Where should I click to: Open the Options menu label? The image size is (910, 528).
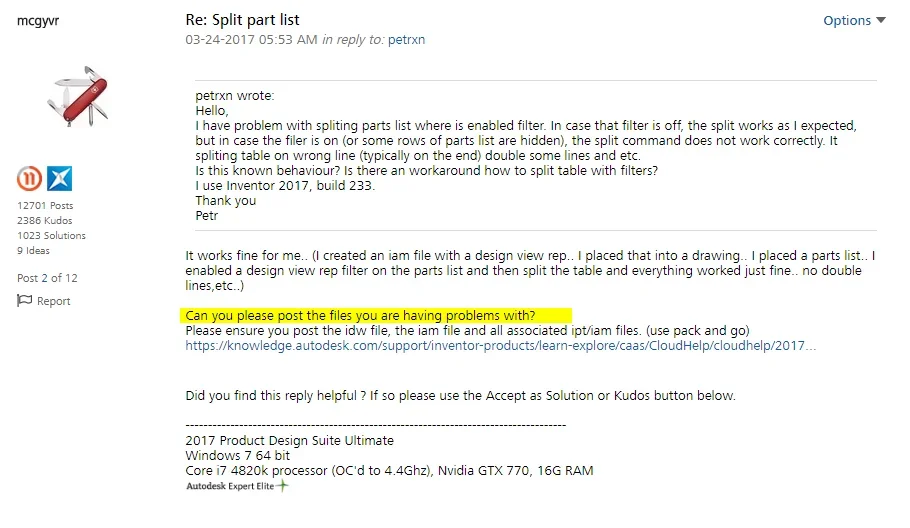coord(847,20)
